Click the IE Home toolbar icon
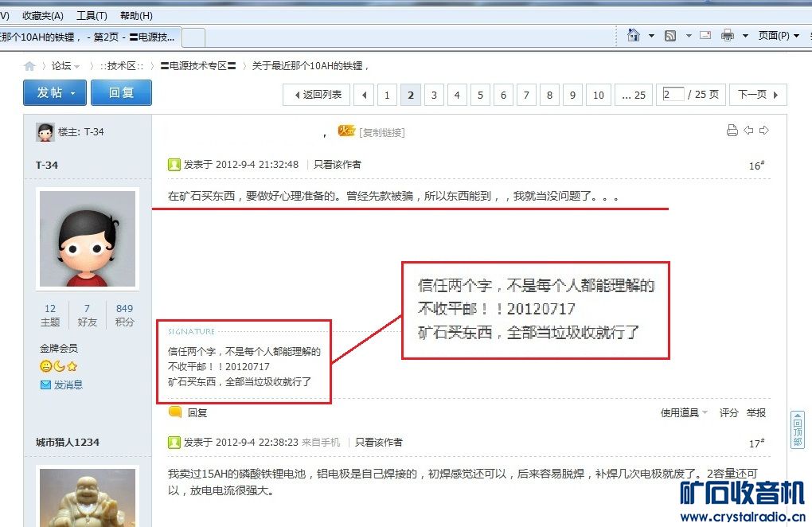The width and height of the screenshot is (812, 527). (633, 35)
